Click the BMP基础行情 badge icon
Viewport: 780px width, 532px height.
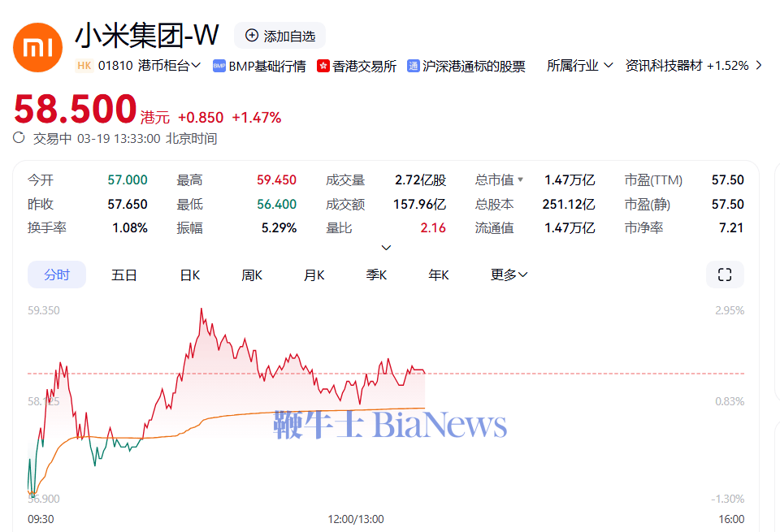pyautogui.click(x=219, y=66)
